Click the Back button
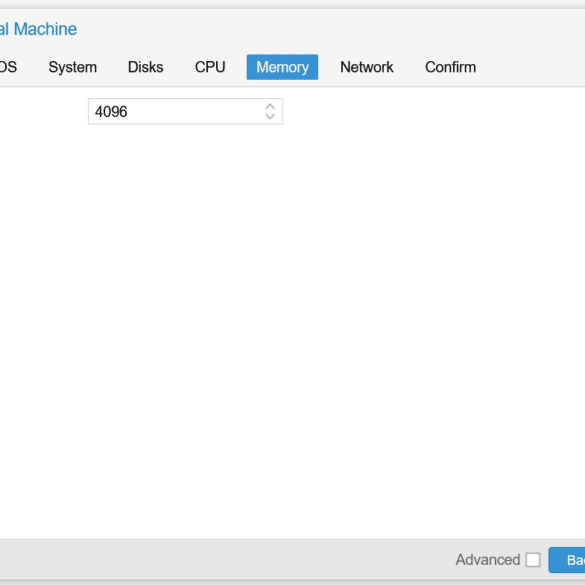This screenshot has width=585, height=585. (567, 560)
